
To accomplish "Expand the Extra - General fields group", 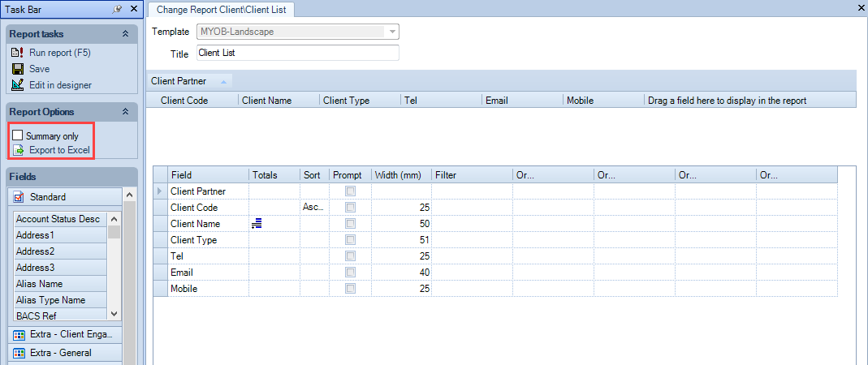I will 63,353.
